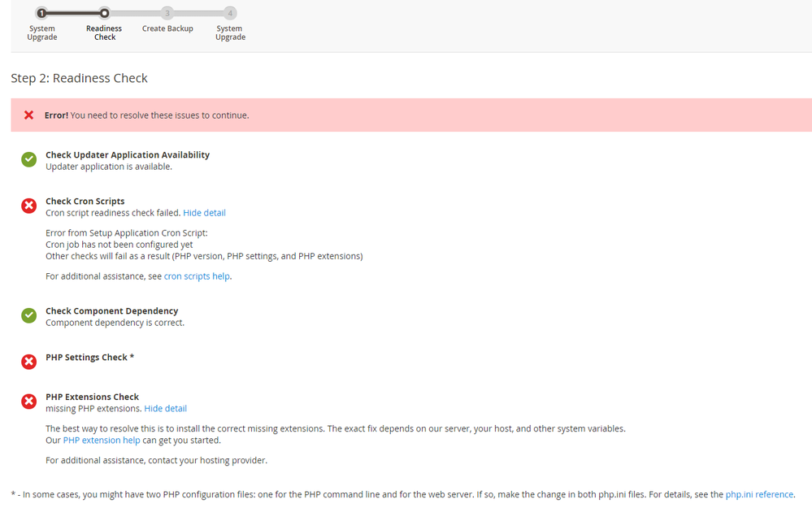Select the Readiness Check step label
812x508 pixels.
[x=104, y=33]
